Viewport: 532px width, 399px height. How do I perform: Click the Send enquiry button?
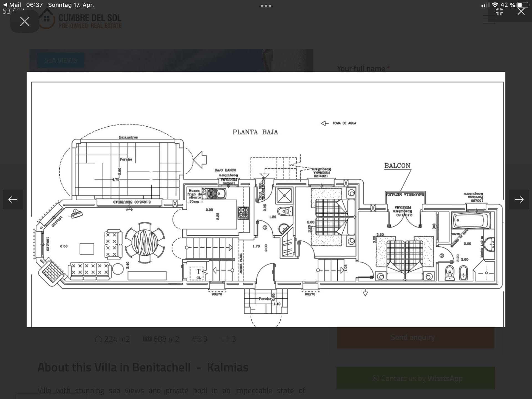click(x=416, y=337)
